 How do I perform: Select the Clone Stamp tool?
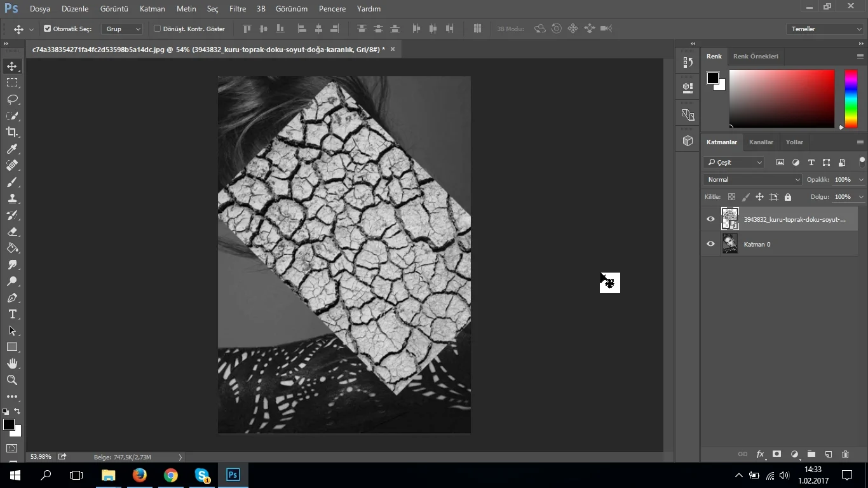pos(12,198)
